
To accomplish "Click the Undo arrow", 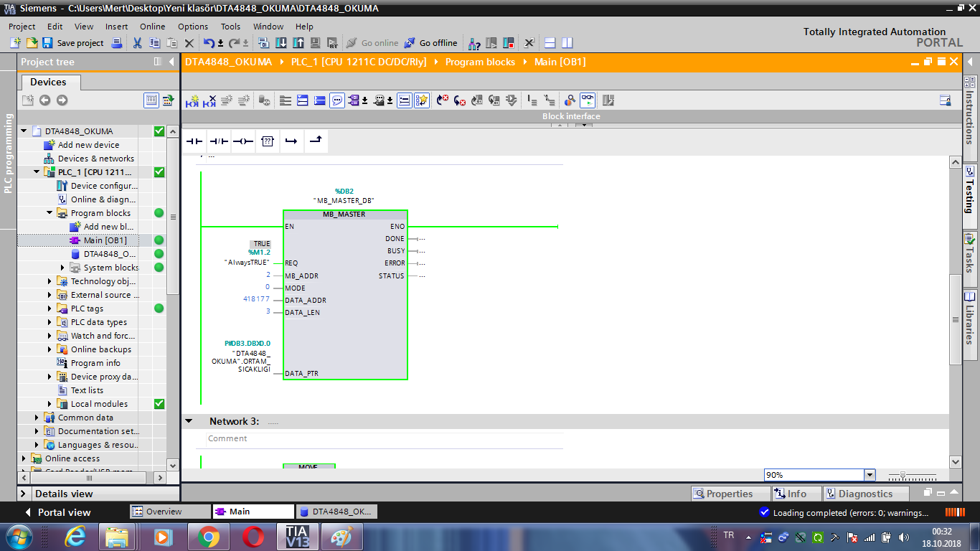I will 208,43.
